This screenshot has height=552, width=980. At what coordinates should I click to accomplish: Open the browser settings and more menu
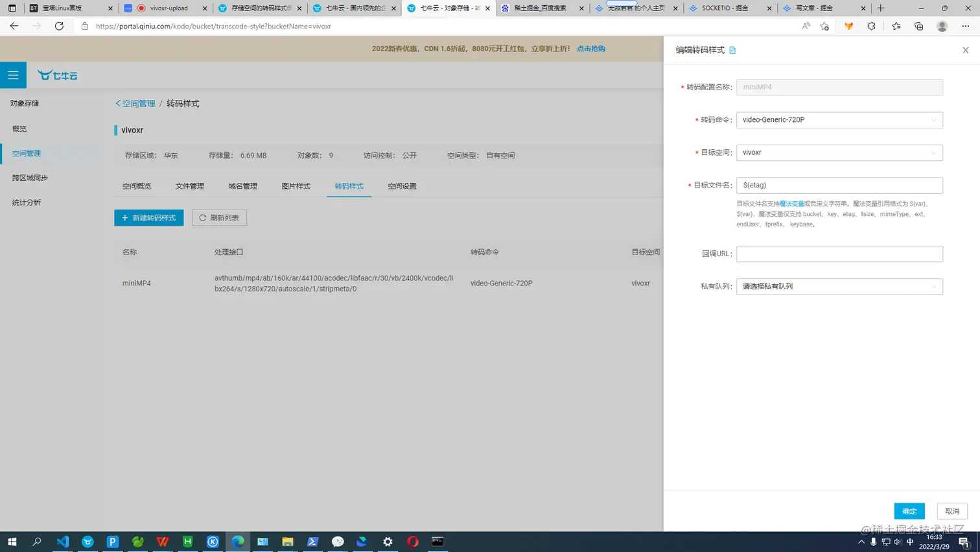pyautogui.click(x=966, y=26)
